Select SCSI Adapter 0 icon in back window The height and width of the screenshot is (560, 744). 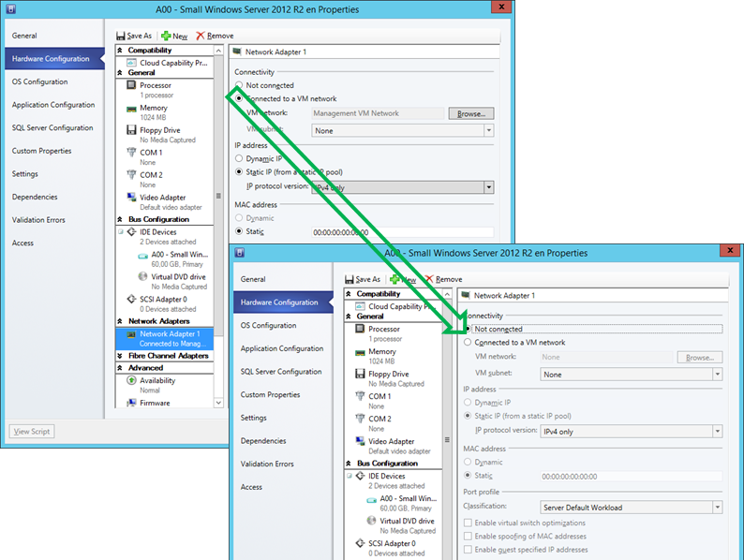pyautogui.click(x=131, y=300)
